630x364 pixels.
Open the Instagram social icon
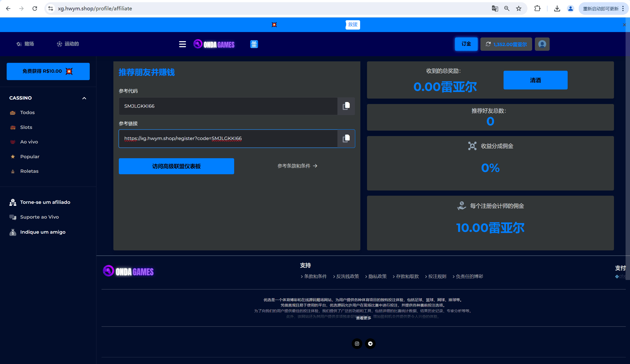pos(357,344)
